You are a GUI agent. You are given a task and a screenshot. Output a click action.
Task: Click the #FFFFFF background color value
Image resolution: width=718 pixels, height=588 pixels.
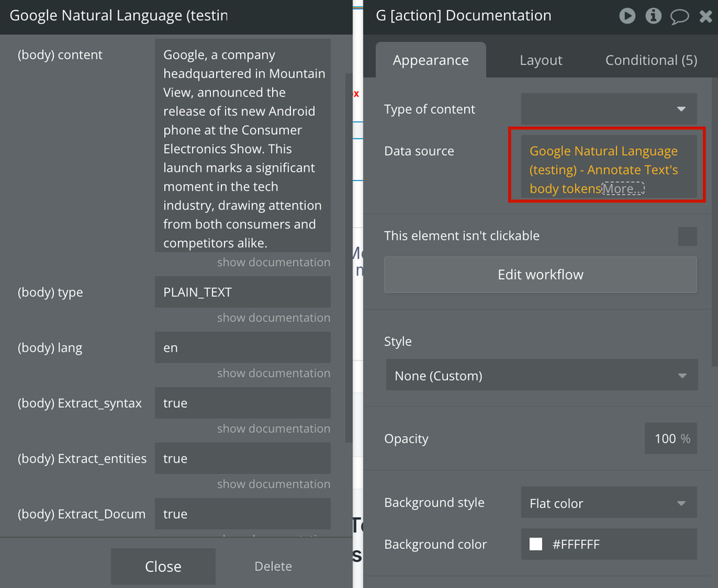click(x=576, y=545)
